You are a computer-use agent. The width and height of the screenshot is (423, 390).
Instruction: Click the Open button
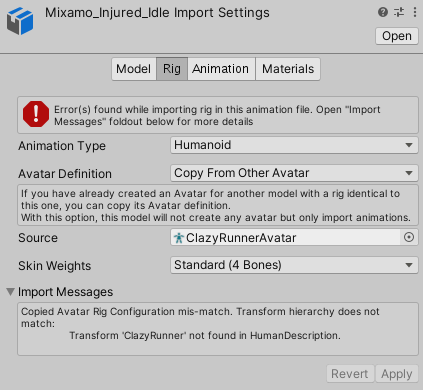click(x=397, y=36)
